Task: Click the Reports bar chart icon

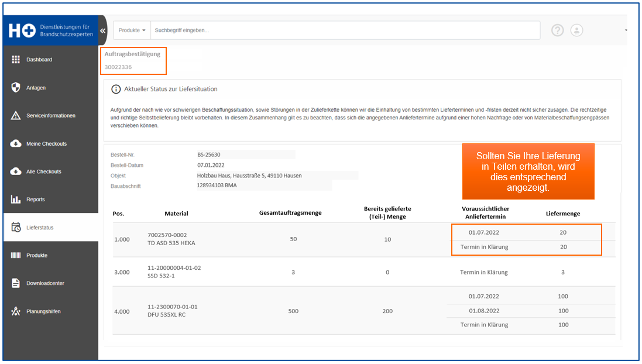Action: coord(16,200)
